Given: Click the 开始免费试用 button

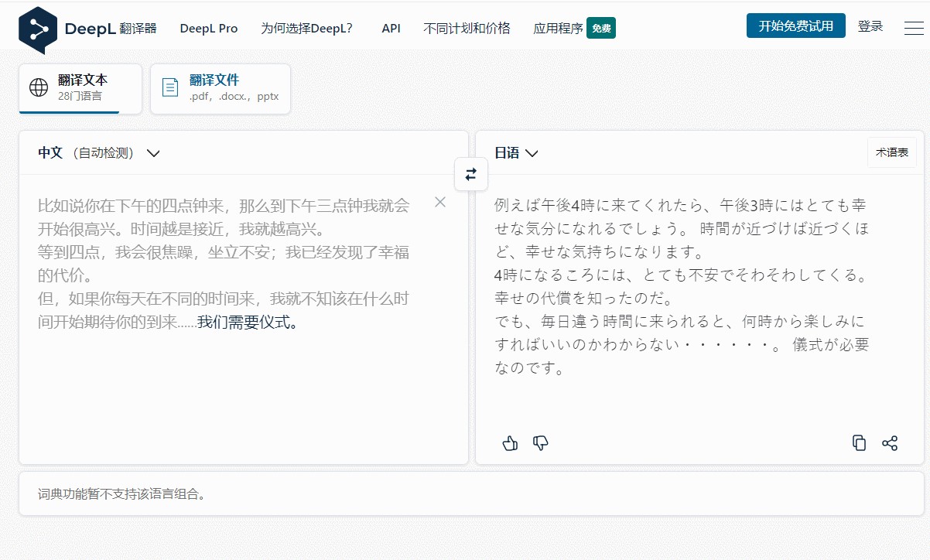Looking at the screenshot, I should 795,26.
